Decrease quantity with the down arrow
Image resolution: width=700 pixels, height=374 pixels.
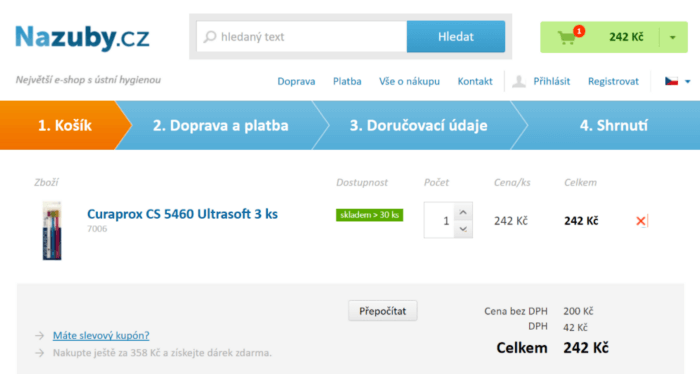(463, 229)
